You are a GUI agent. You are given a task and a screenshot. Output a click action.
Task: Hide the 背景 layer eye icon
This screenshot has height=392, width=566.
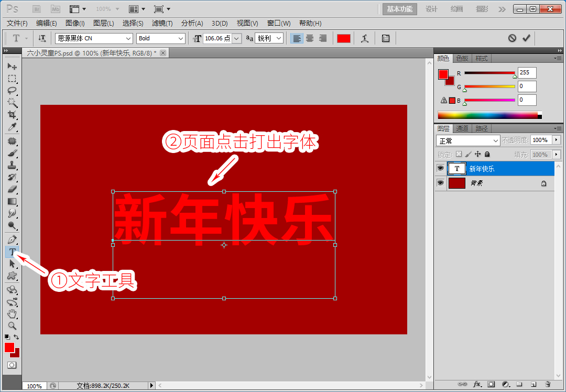pos(440,183)
